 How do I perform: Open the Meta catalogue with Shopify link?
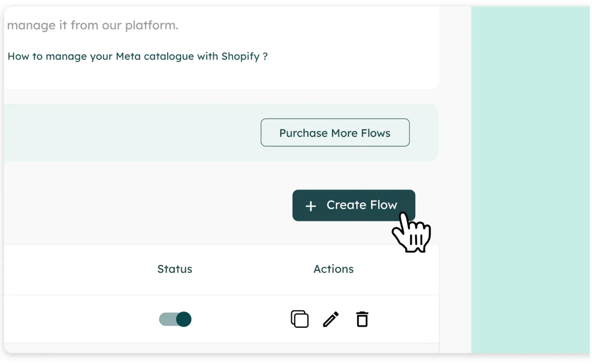138,56
